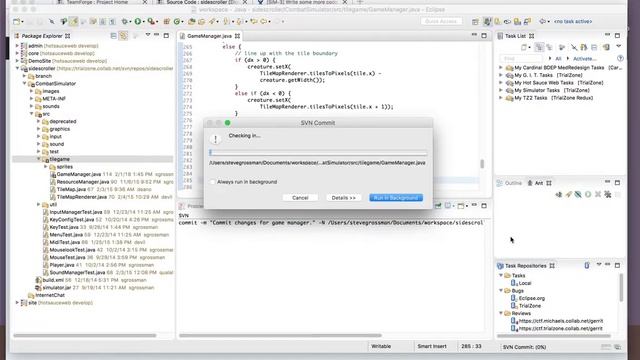
Task: Open the Task List view menu
Action: click(x=618, y=47)
